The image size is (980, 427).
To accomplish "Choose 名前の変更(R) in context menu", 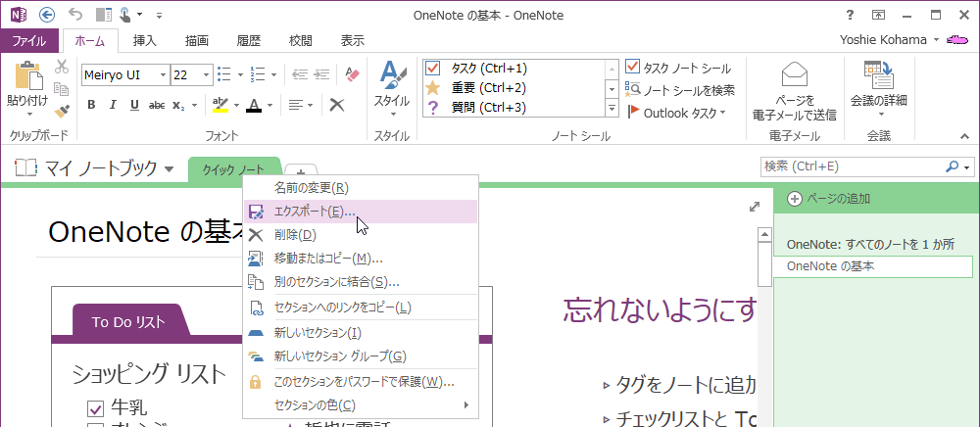I will point(360,187).
